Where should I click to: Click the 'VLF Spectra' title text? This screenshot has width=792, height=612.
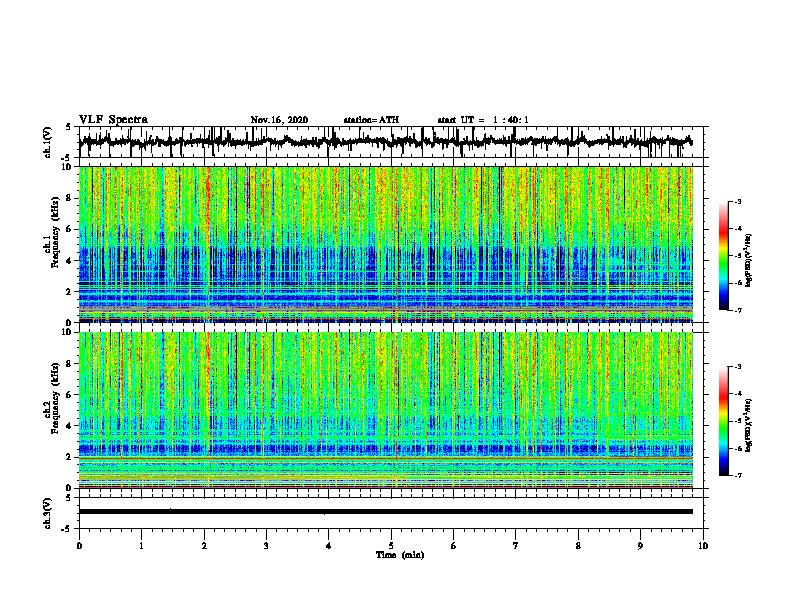[x=113, y=120]
